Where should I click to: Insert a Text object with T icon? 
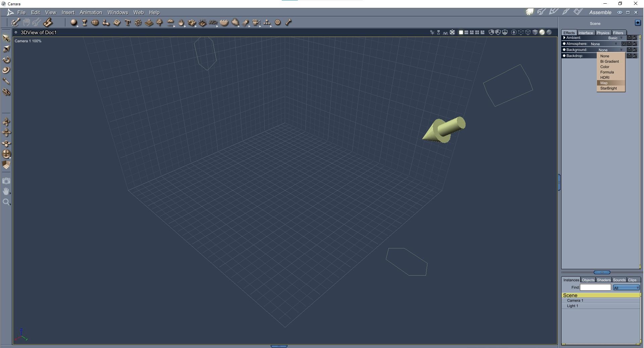pyautogui.click(x=127, y=22)
